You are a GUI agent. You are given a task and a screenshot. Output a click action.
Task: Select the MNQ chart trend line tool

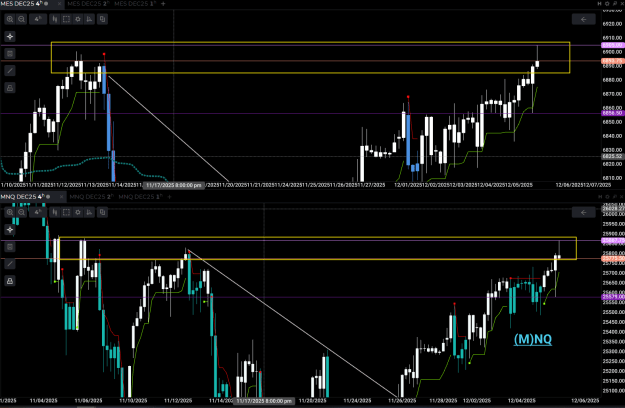(x=10, y=264)
